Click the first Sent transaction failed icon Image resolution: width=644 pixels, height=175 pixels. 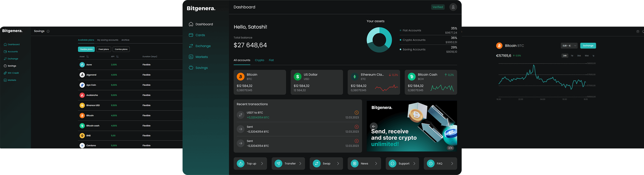pos(357,127)
